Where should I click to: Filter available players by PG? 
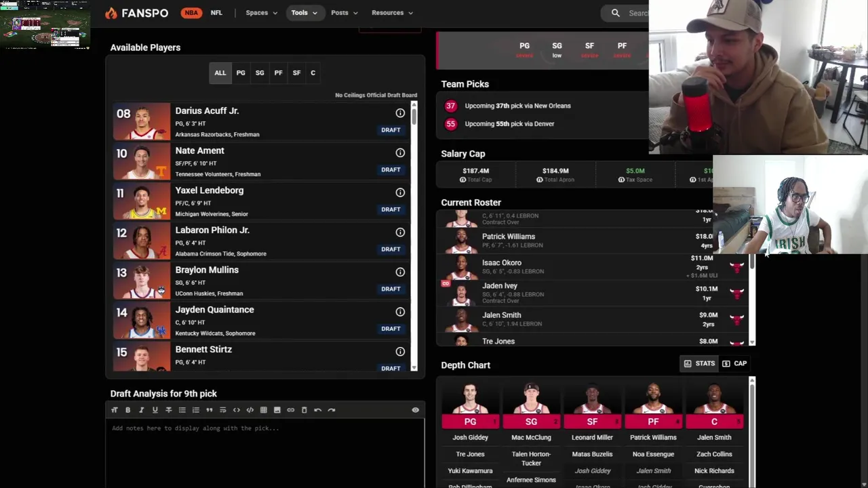pos(241,73)
